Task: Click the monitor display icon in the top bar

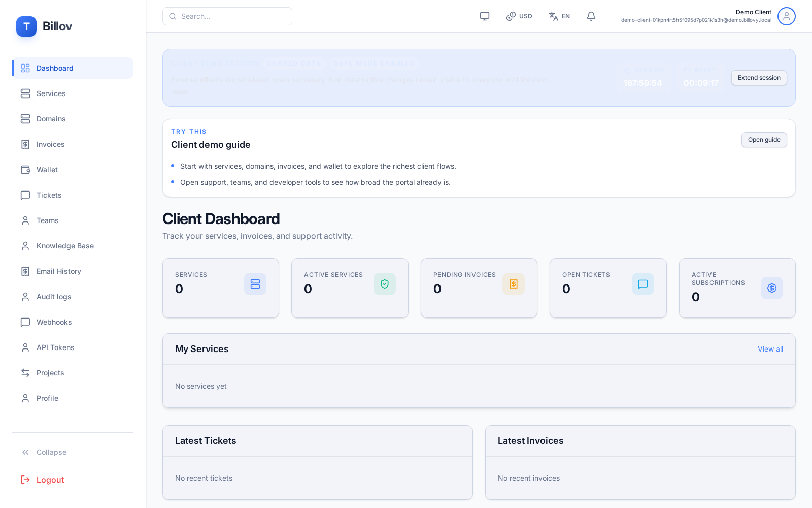Action: [x=484, y=16]
